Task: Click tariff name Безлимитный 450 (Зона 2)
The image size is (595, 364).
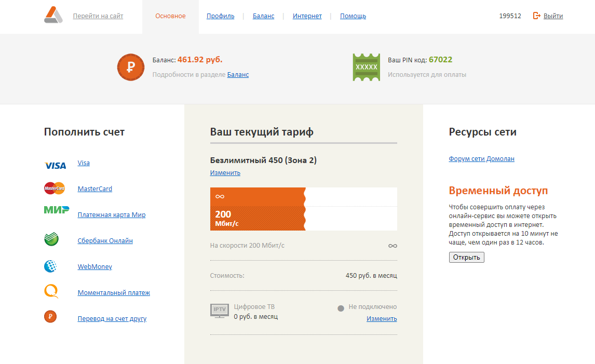Action: [x=263, y=160]
